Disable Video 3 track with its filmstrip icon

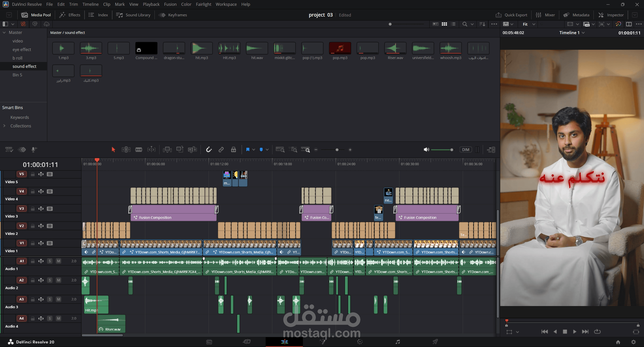(50, 209)
